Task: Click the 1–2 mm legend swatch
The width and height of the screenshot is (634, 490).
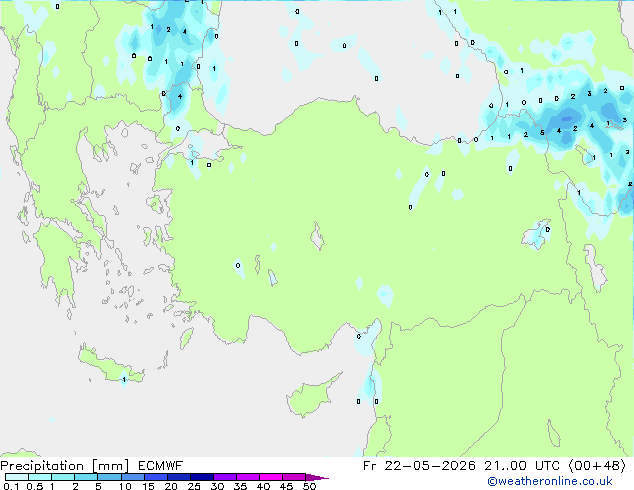Action: click(x=63, y=477)
